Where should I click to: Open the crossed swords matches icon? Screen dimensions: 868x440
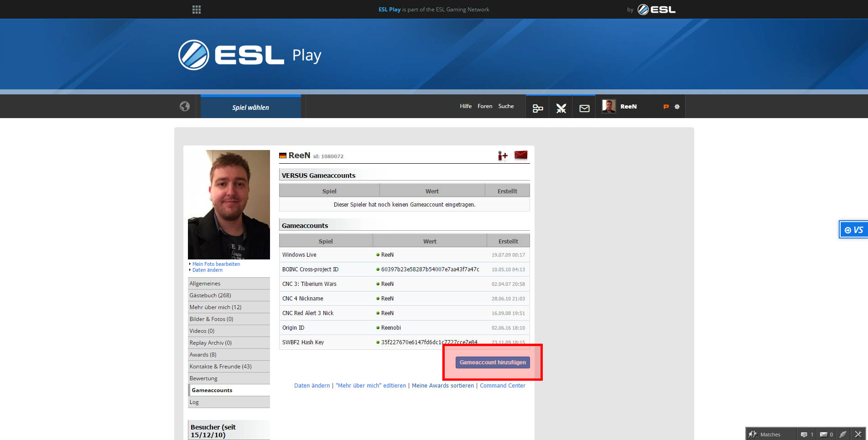[x=561, y=108]
